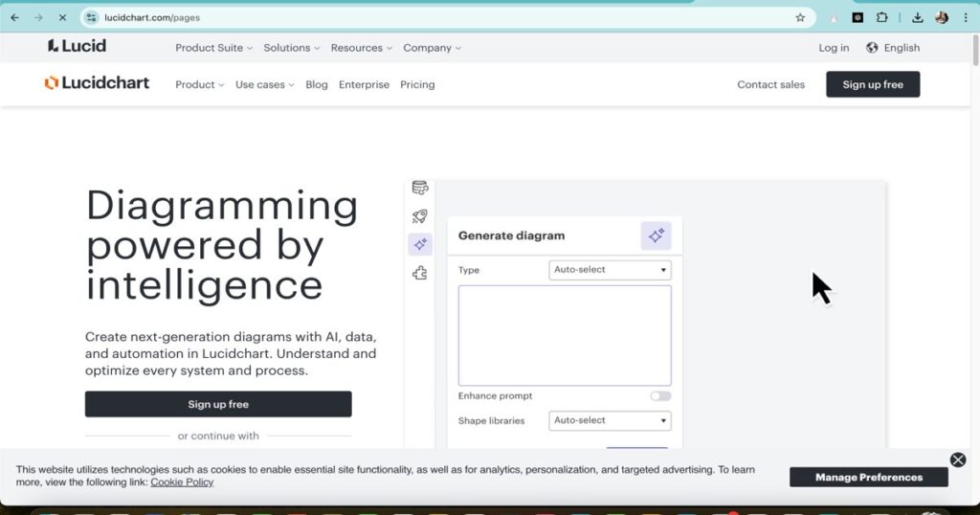Click the Log in link
This screenshot has width=980, height=515.
834,48
